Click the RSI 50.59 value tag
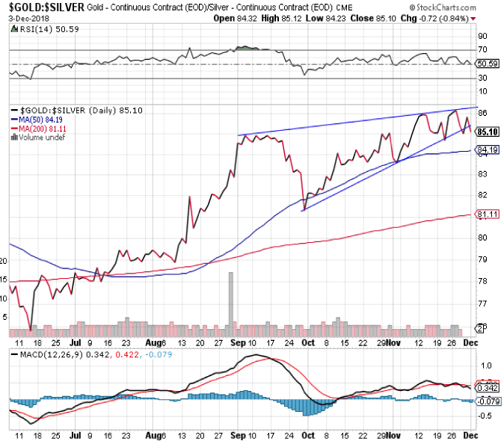504x441 pixels. point(488,64)
